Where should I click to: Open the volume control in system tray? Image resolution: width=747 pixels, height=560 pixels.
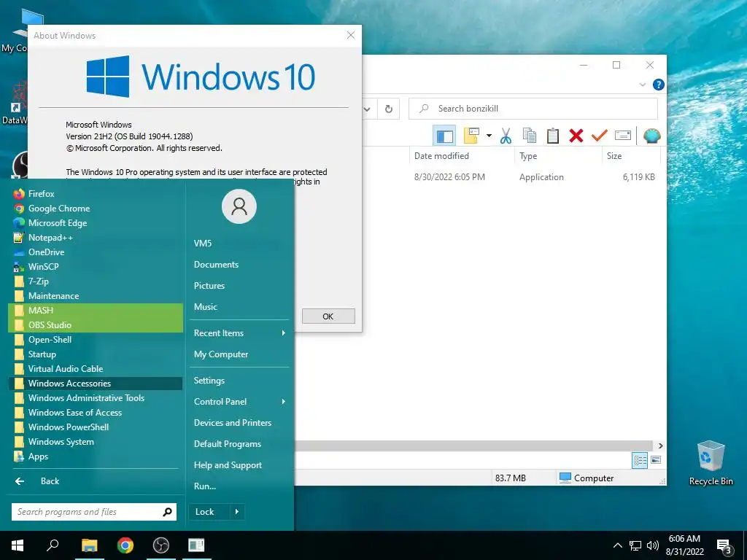653,545
